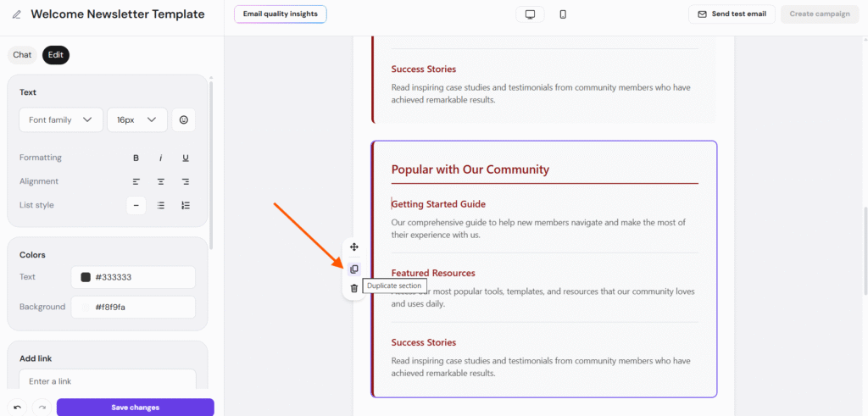Select numbered list style
The height and width of the screenshot is (416, 868).
(x=186, y=205)
